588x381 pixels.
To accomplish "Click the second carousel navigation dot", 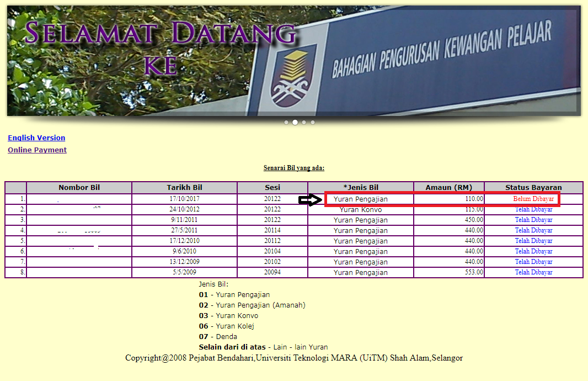I will (x=295, y=122).
